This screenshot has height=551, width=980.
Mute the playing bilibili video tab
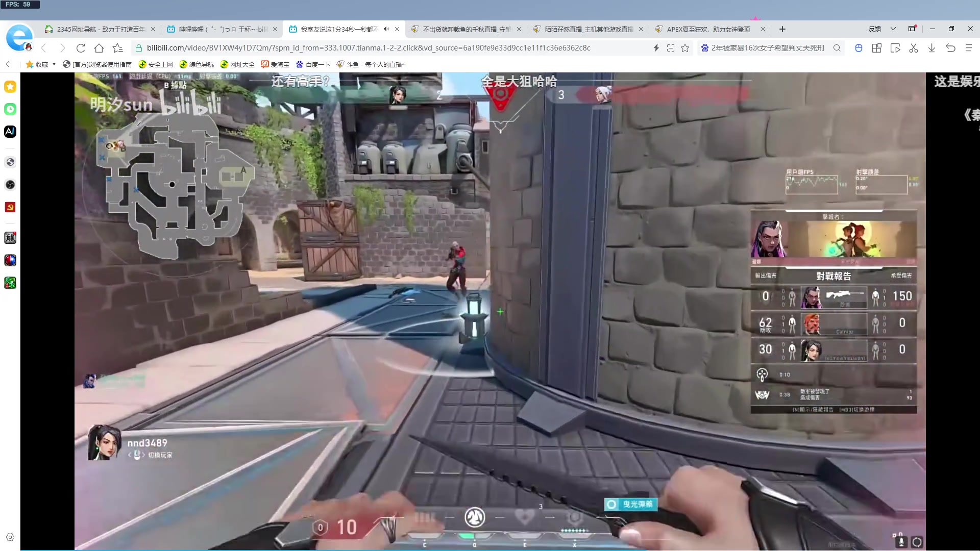(386, 29)
